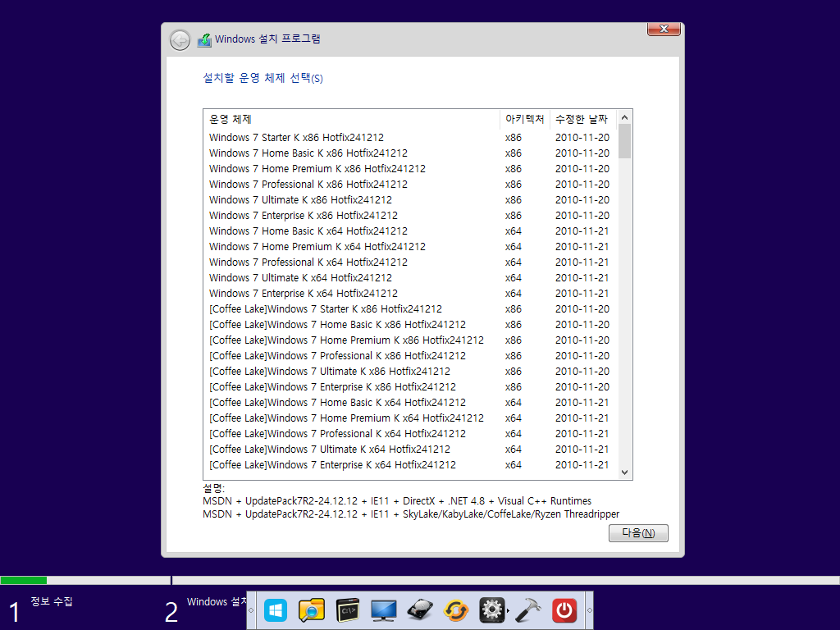
Task: Open the folder search dock icon
Action: (x=311, y=610)
